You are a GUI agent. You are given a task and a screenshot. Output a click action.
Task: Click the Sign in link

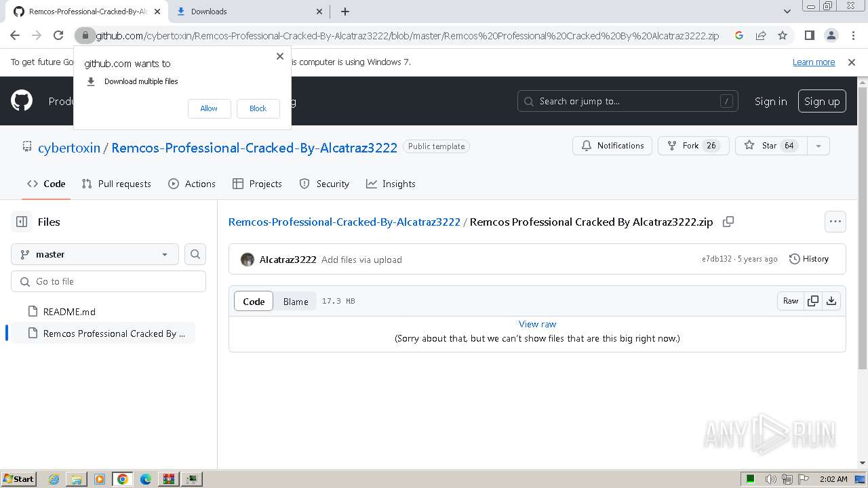click(x=771, y=101)
